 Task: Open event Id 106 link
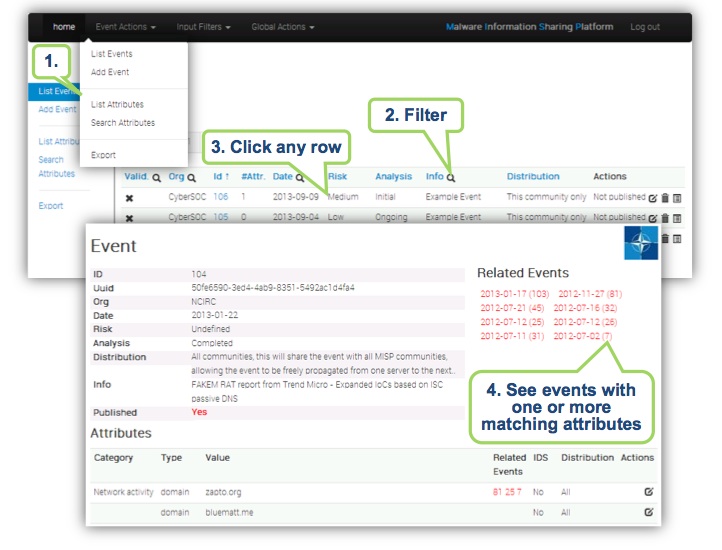tap(221, 197)
